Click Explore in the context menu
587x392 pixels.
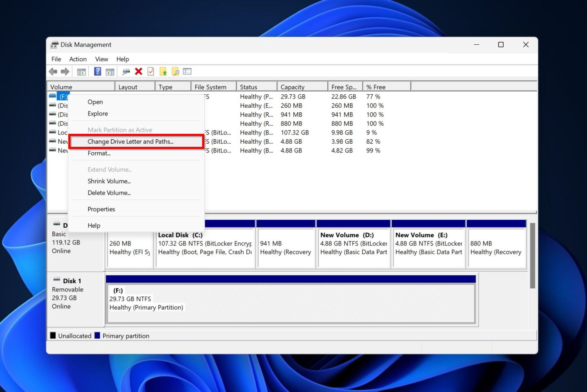click(x=97, y=113)
